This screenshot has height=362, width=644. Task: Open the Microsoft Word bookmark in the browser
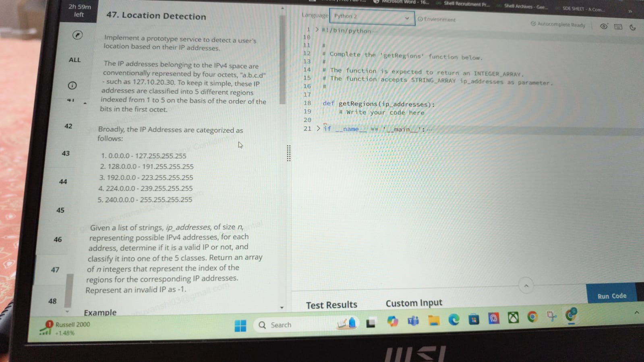click(x=401, y=2)
